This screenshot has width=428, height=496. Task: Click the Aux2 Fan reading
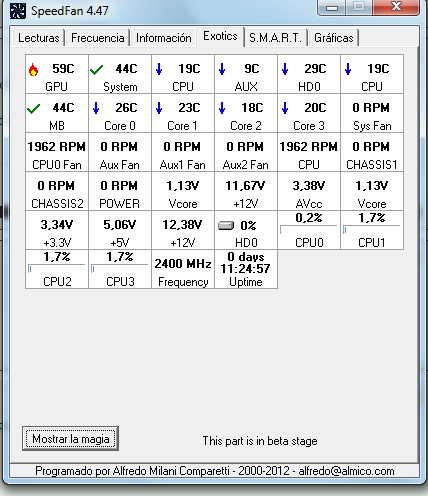tap(246, 152)
